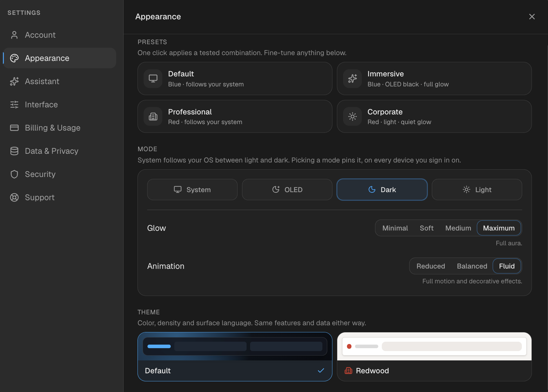548x392 pixels.
Task: Apply the Immersive preset
Action: (x=434, y=79)
